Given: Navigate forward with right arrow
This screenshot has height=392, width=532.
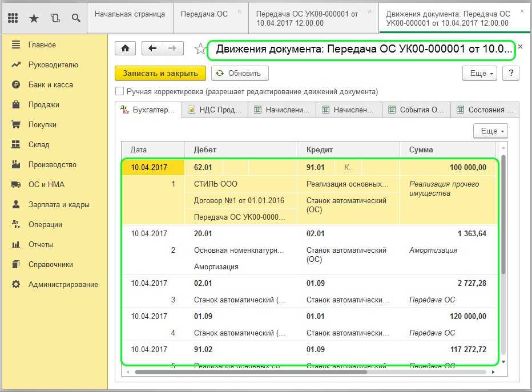Looking at the screenshot, I should (173, 48).
